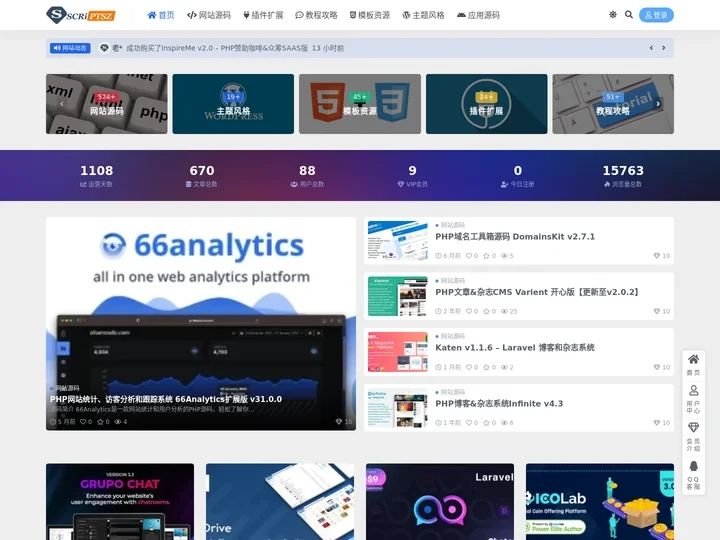Open 66Analytics扩展版 v31.0.0 article title
Image resolution: width=720 pixels, height=540 pixels.
(x=166, y=399)
